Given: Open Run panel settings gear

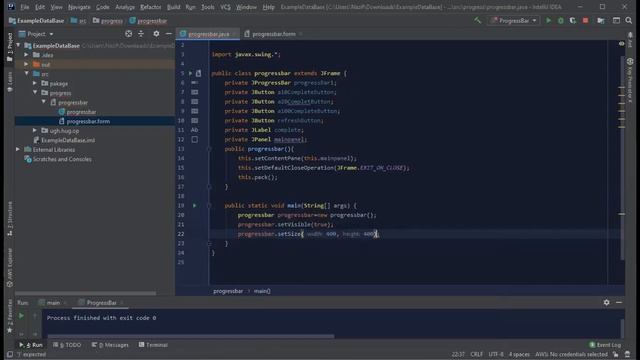Looking at the screenshot, I should click(607, 302).
